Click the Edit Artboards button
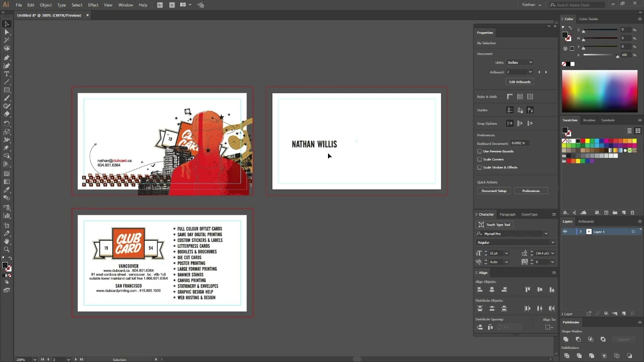This screenshot has width=644, height=362. [520, 82]
